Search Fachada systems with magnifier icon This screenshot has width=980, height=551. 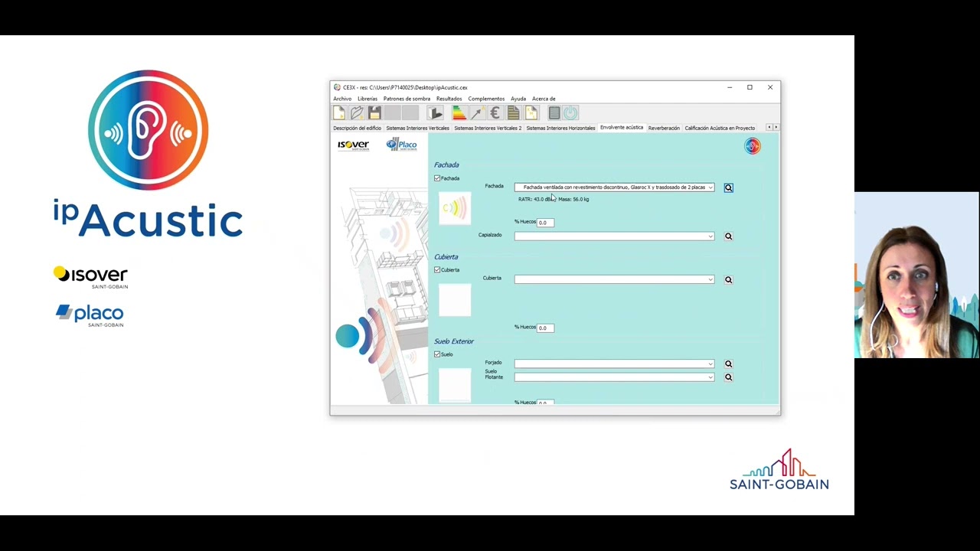click(728, 187)
